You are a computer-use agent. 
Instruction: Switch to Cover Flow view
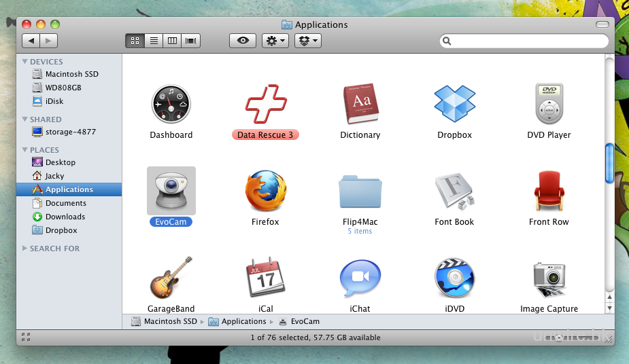192,41
